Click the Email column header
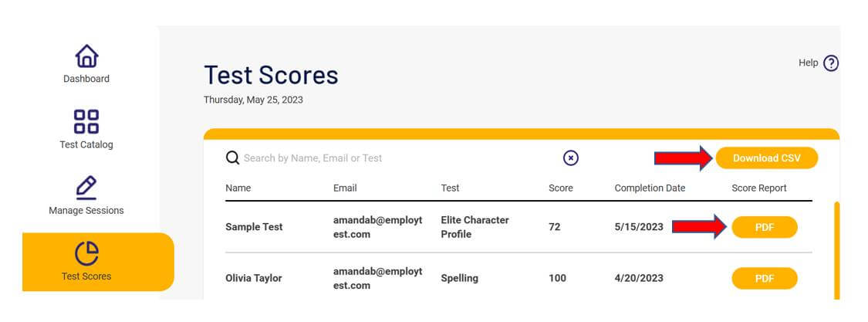Viewport: 868px width, 322px height. [345, 188]
